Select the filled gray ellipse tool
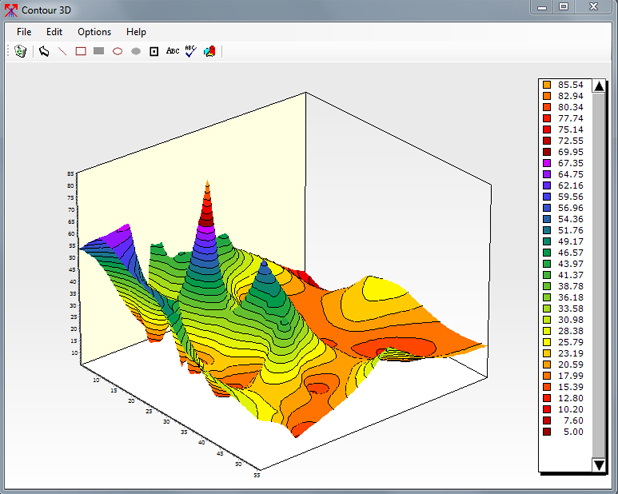Screen dimensions: 618x494 135,51
